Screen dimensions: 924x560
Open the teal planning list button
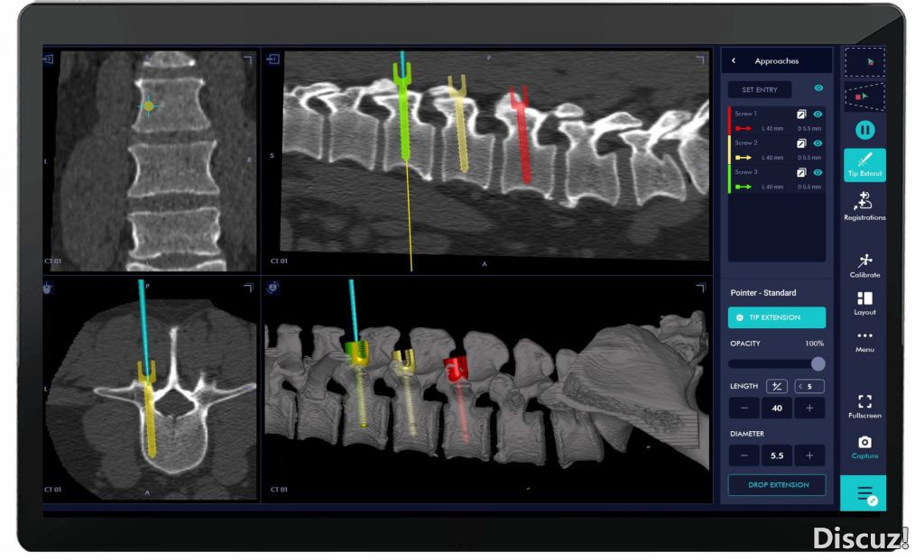pos(864,493)
